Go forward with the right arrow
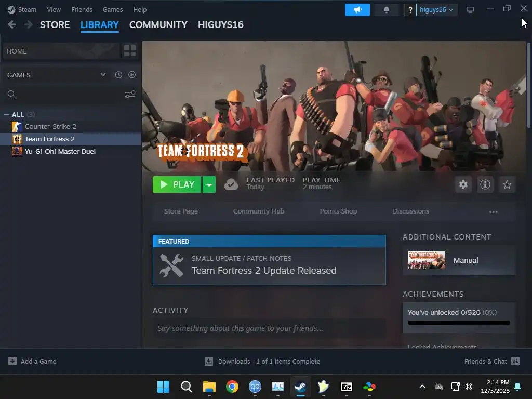This screenshot has height=399, width=532. click(29, 24)
